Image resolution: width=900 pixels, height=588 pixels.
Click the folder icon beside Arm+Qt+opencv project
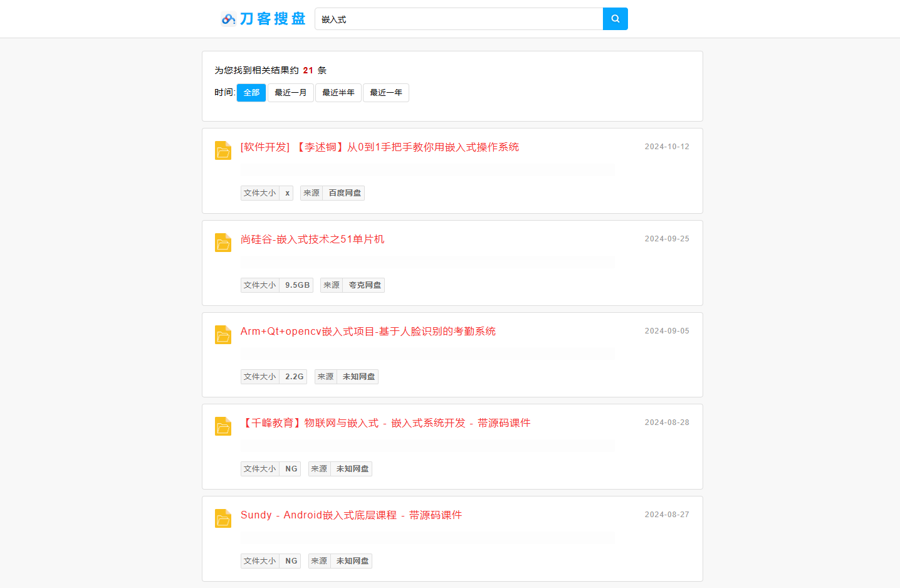tap(223, 335)
